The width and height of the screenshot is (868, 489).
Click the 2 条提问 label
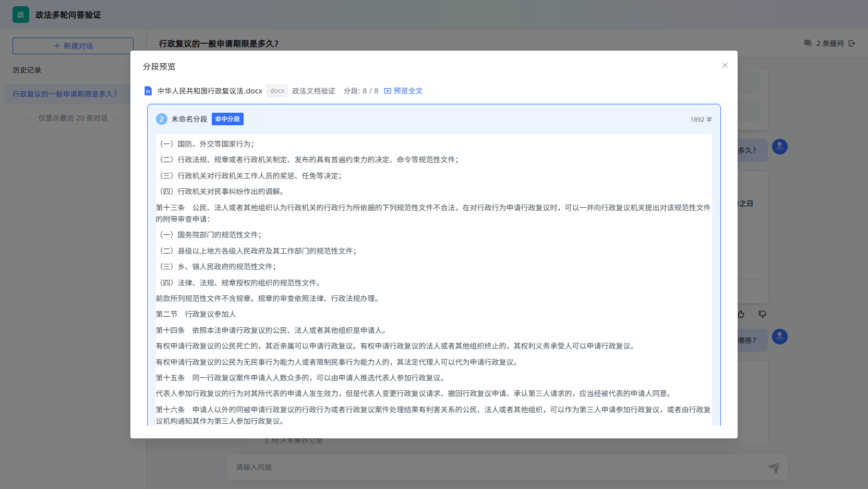point(830,43)
